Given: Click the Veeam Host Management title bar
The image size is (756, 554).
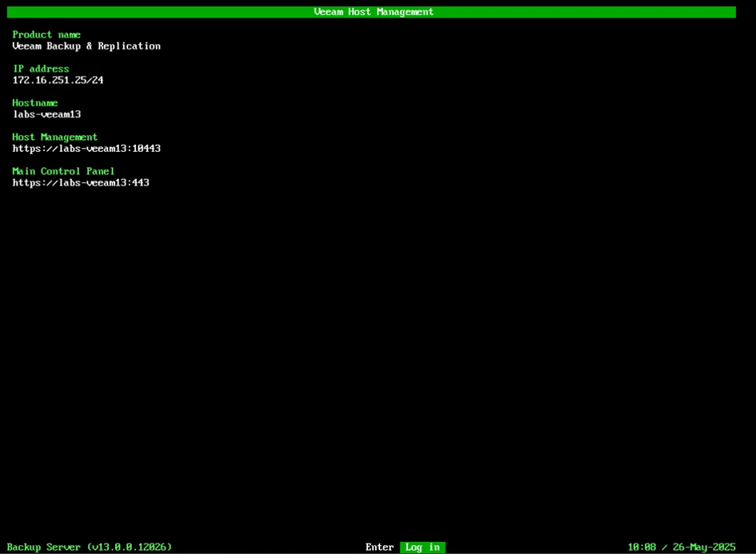Looking at the screenshot, I should coord(371,12).
